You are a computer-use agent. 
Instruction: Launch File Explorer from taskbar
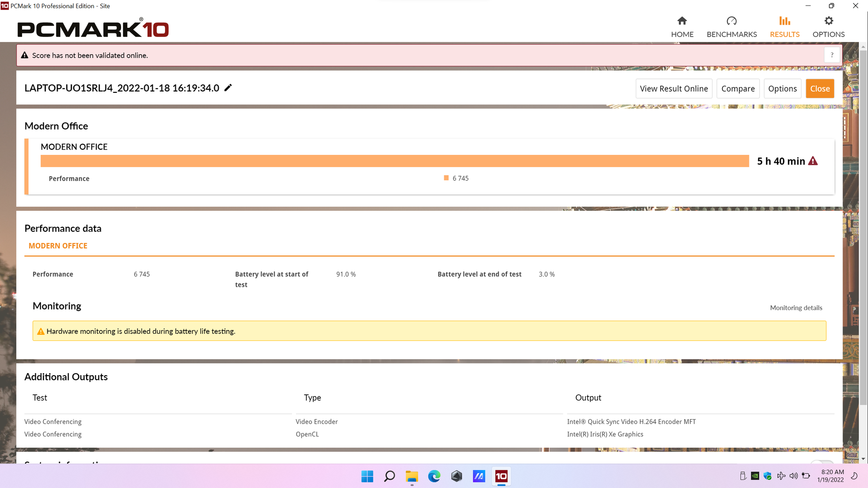pos(412,476)
